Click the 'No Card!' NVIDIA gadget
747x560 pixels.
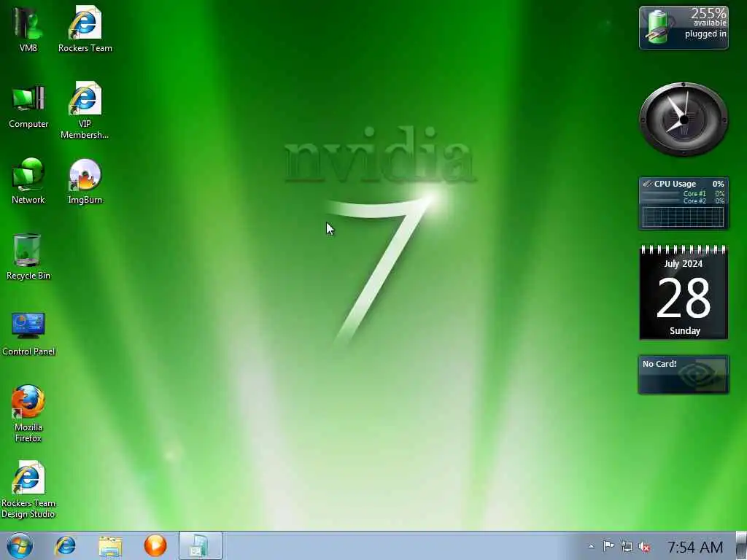point(684,374)
